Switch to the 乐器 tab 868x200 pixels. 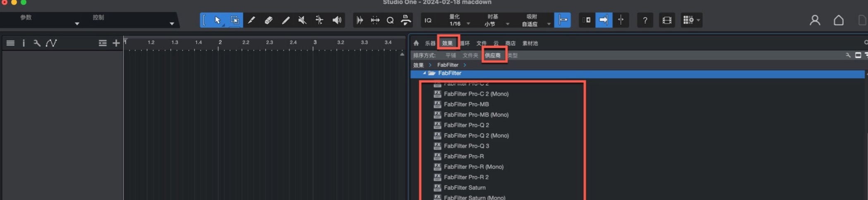tap(430, 43)
